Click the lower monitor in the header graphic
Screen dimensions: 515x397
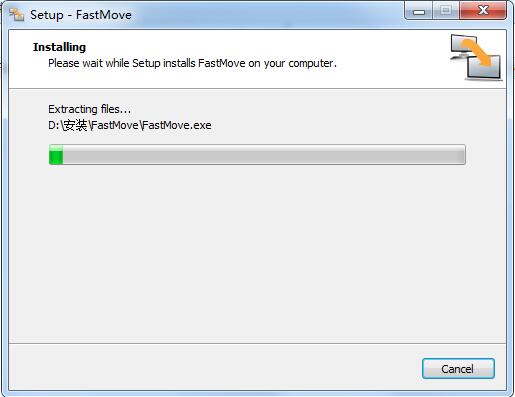click(x=483, y=68)
